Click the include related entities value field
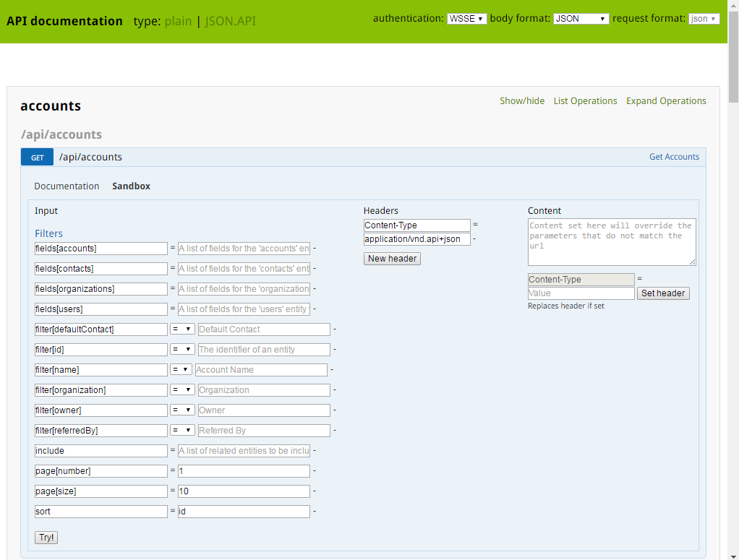 pos(244,451)
